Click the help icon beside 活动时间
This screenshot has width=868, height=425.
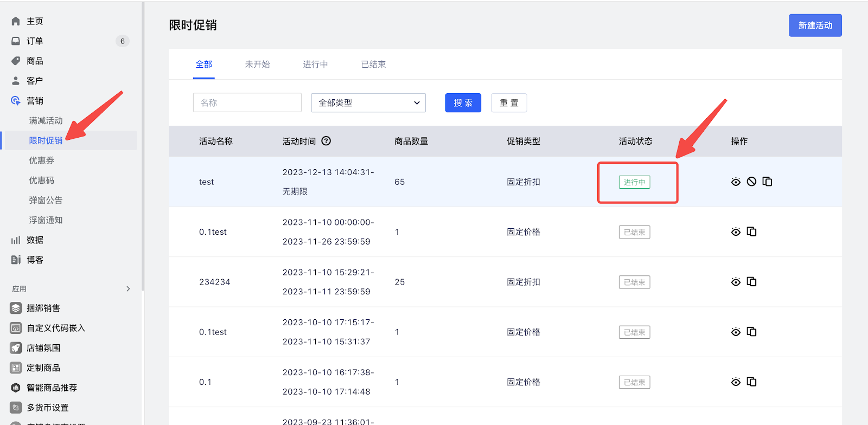(326, 141)
